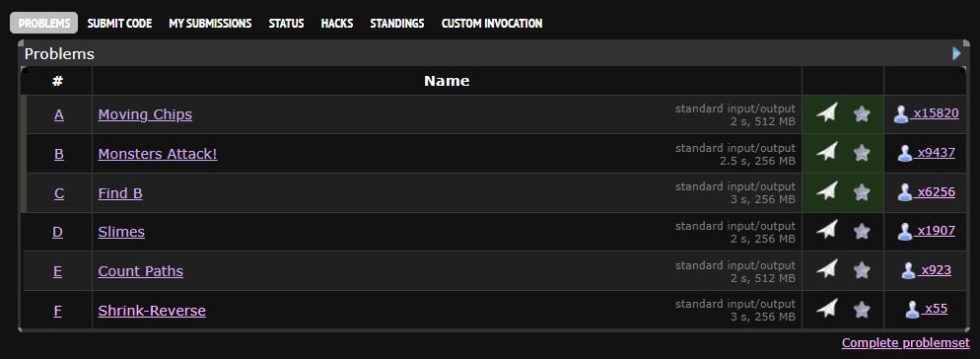Click user icon beside x55 count

pyautogui.click(x=913, y=310)
